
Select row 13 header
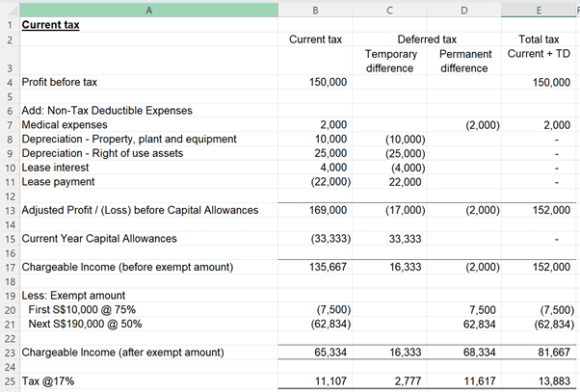tap(10, 210)
